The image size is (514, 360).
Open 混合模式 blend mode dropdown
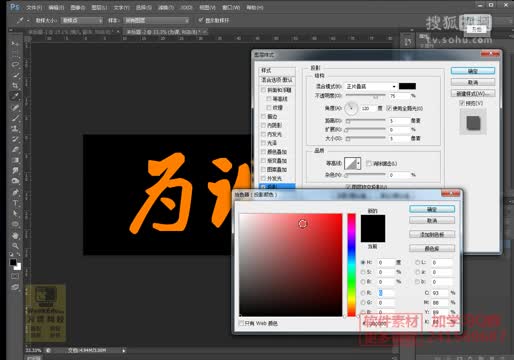tap(371, 86)
